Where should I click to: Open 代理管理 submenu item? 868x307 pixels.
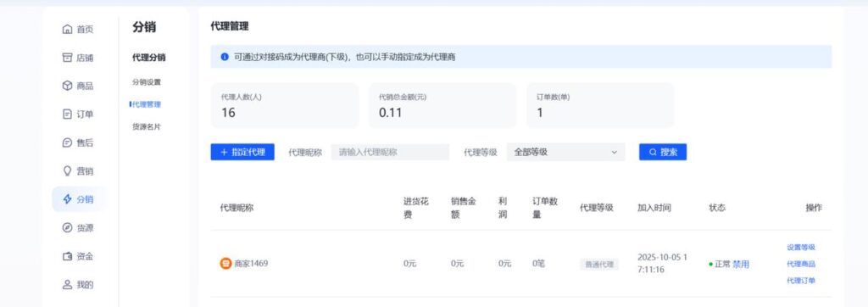point(146,104)
